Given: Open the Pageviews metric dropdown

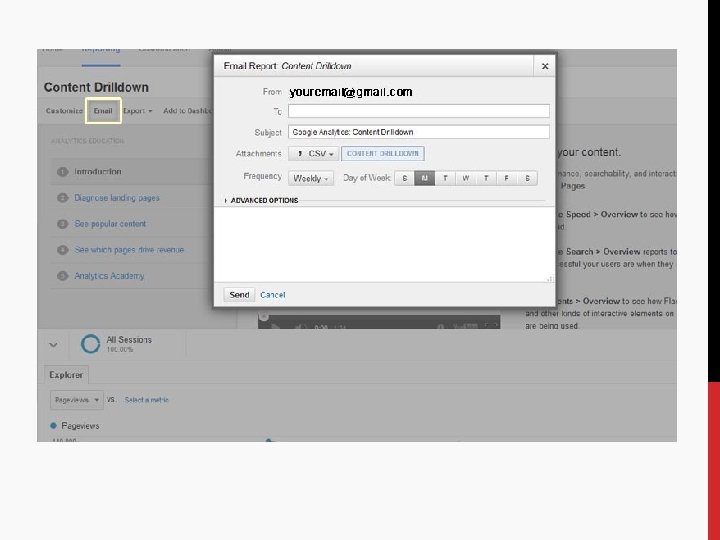Looking at the screenshot, I should tap(77, 400).
